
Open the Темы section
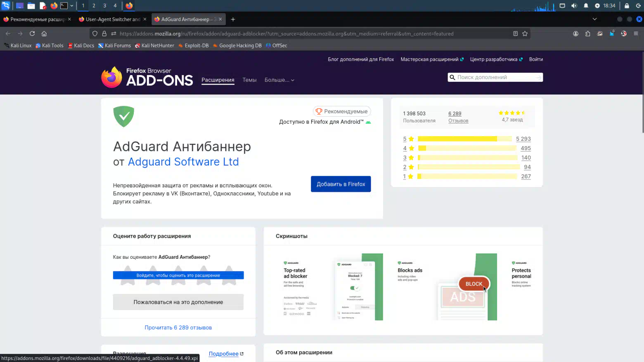click(249, 80)
